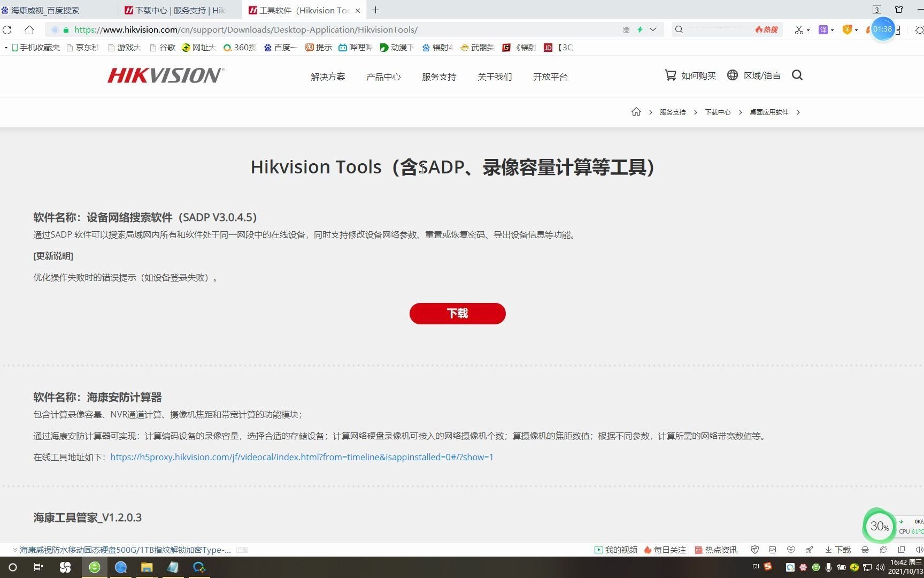The image size is (924, 578).
Task: Click the scissors screenshot tool icon
Action: click(799, 30)
